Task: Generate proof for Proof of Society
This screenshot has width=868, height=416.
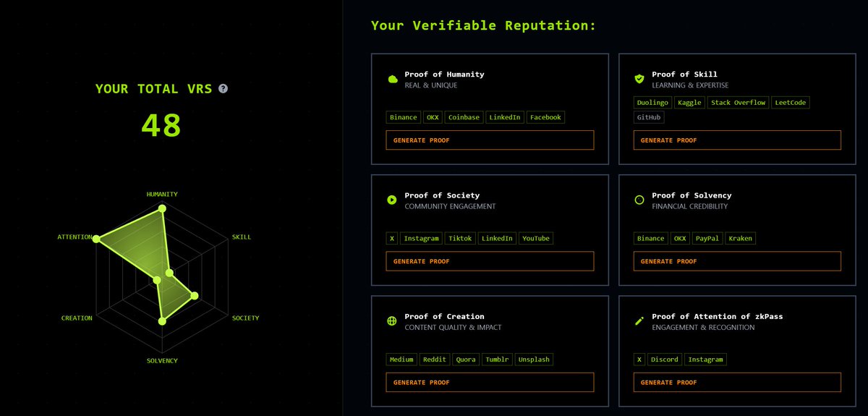Action: 490,261
